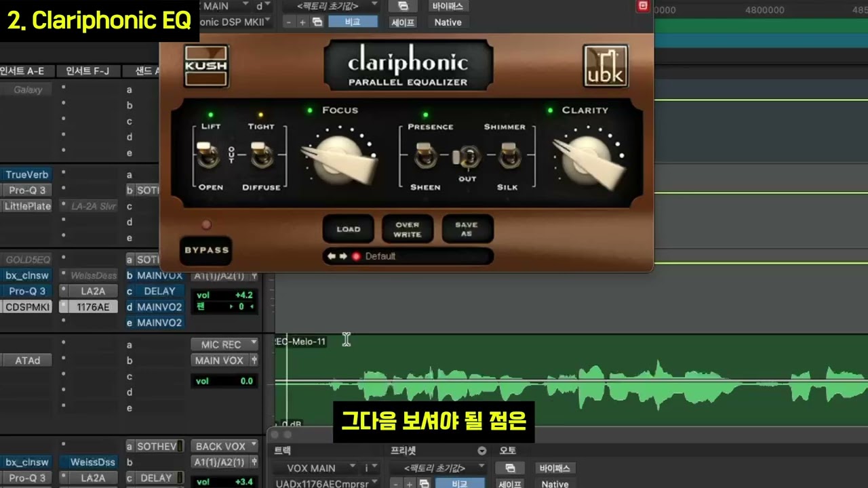Click the grayed GOLD5EQ insert

(x=27, y=260)
